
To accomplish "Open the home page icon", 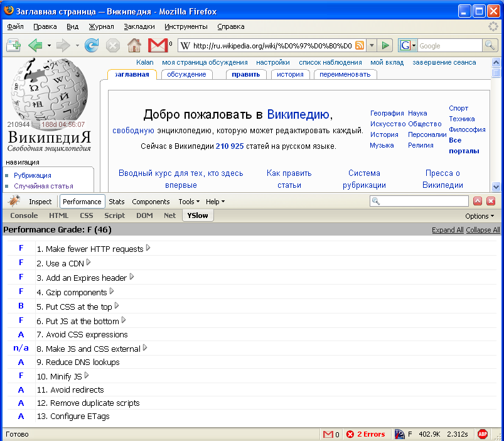I will click(x=134, y=45).
